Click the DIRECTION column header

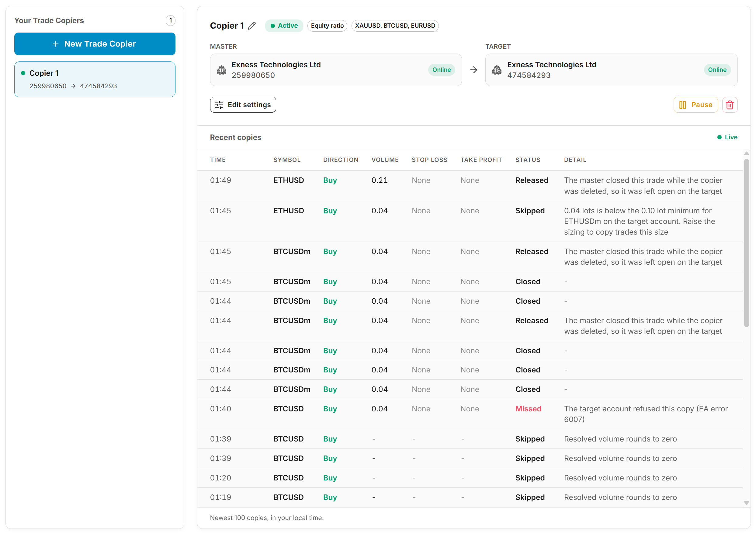point(341,160)
